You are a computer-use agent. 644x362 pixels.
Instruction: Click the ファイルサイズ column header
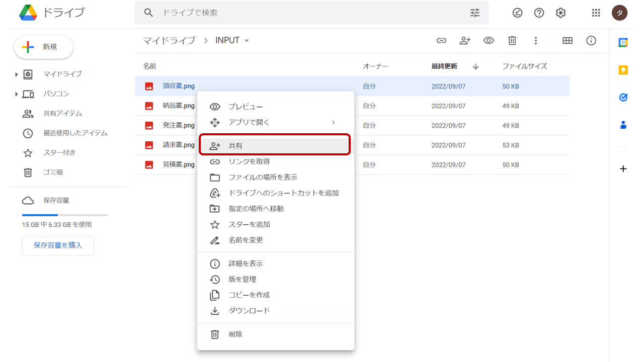point(525,66)
